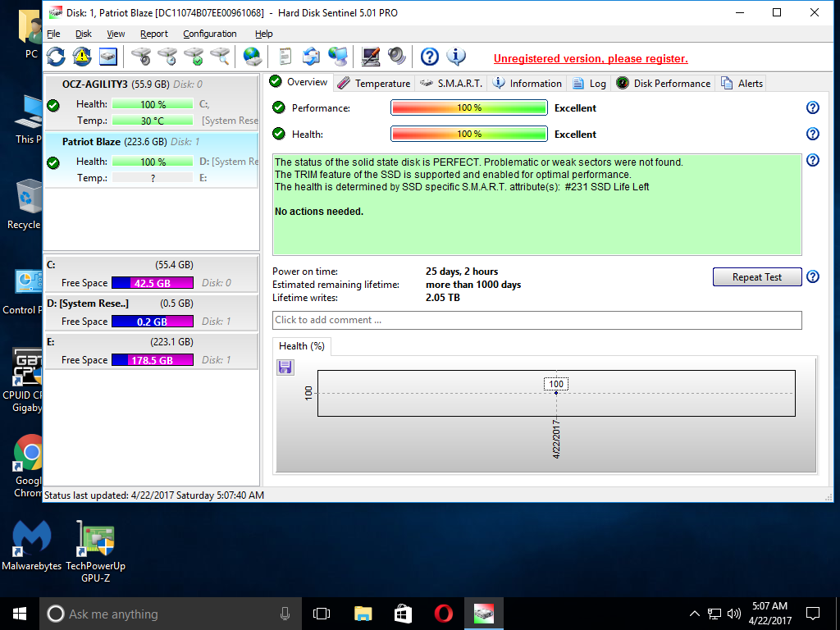Save the health graph with floppy icon
Viewport: 840px width, 630px height.
tap(285, 367)
